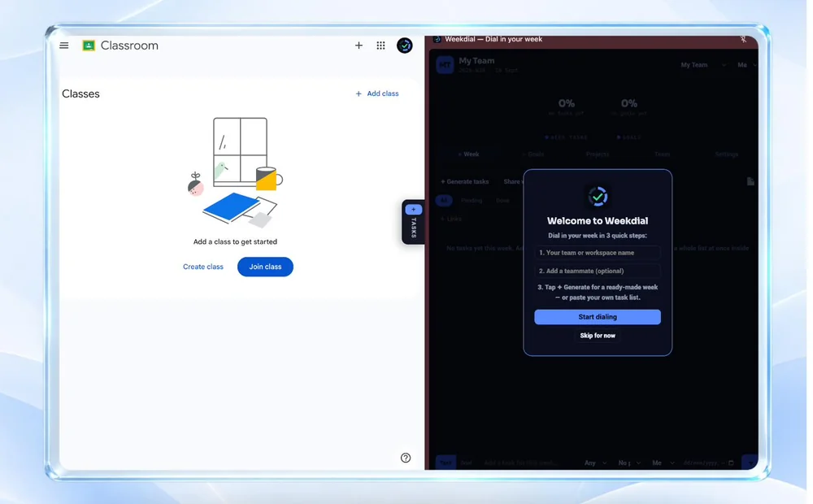The image size is (813, 504).
Task: Select the Pending filter pill
Action: (472, 200)
